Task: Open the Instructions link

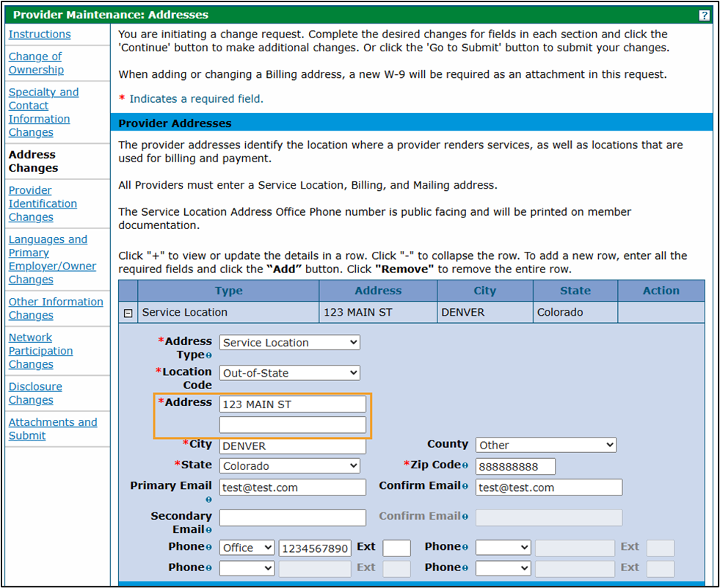Action: point(39,34)
